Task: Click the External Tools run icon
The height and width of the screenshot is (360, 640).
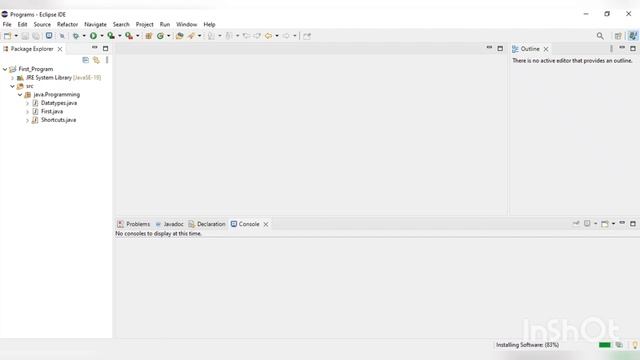Action: pos(129,36)
